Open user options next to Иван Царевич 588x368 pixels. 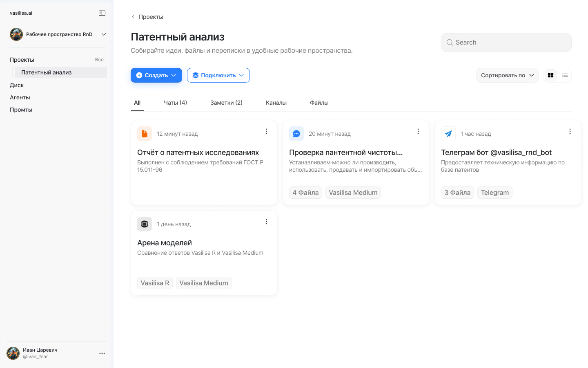tap(102, 353)
